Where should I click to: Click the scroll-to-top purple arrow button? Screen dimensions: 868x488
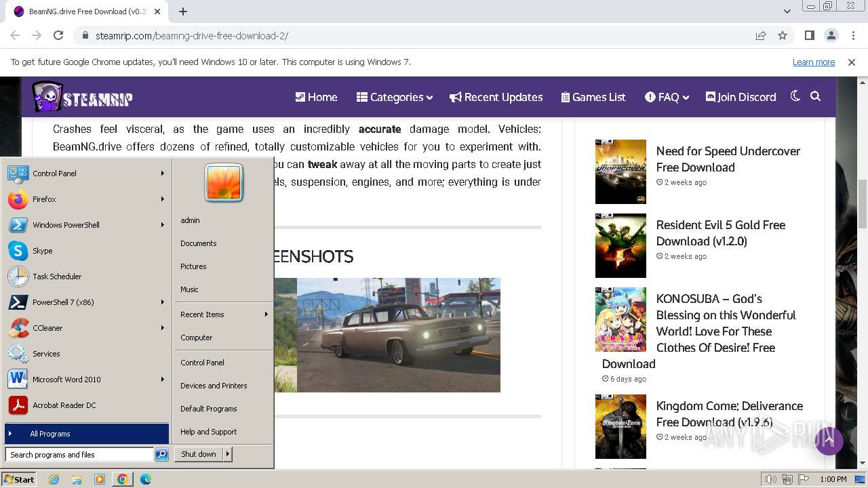click(829, 441)
